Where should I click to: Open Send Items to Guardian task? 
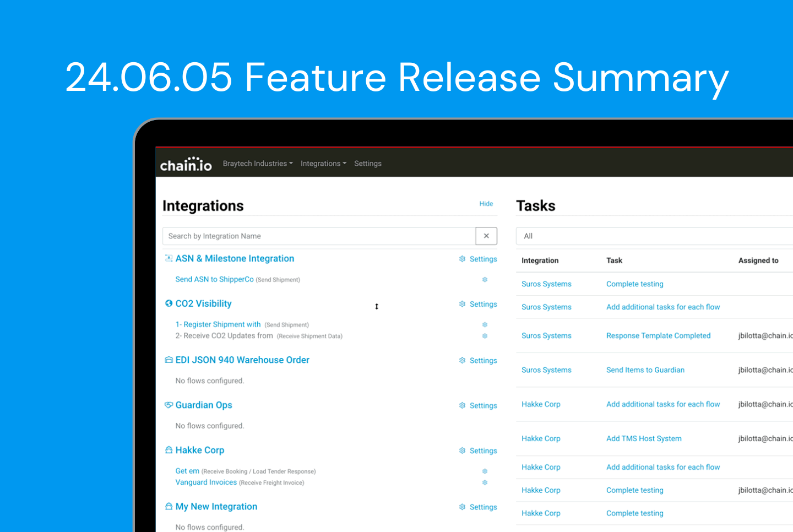coord(645,370)
